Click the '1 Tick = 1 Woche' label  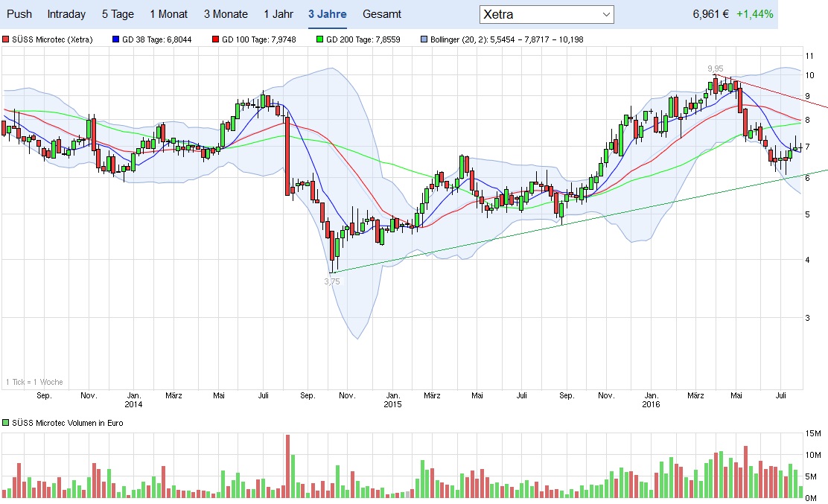34,382
